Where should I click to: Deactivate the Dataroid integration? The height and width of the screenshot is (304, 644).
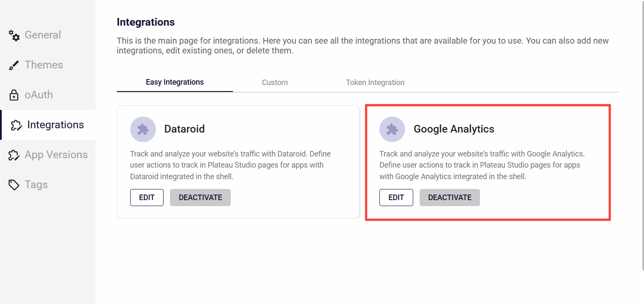pos(200,198)
